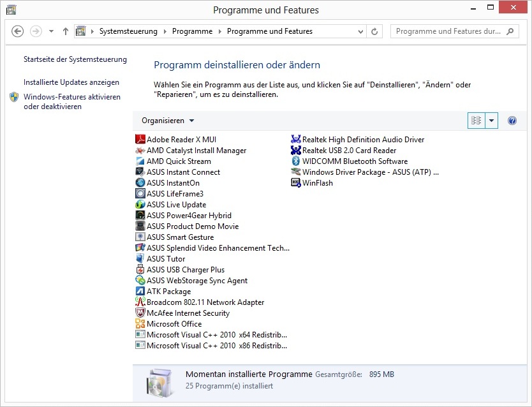Select Microsoft Office entry text
The height and width of the screenshot is (407, 532).
pos(174,324)
